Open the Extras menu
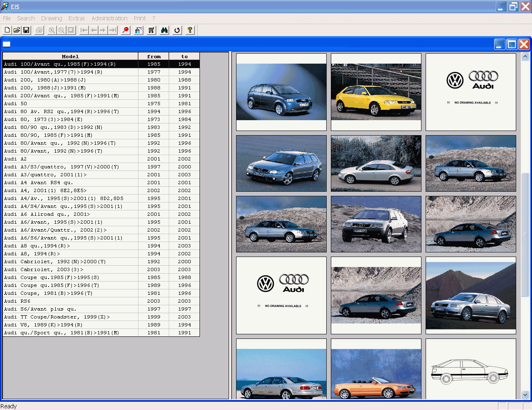 click(77, 18)
